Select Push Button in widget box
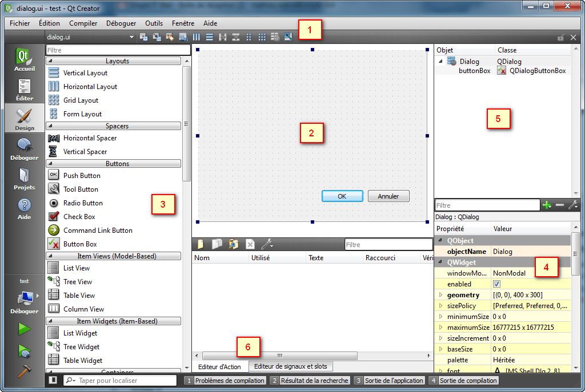The image size is (585, 392). coord(82,176)
